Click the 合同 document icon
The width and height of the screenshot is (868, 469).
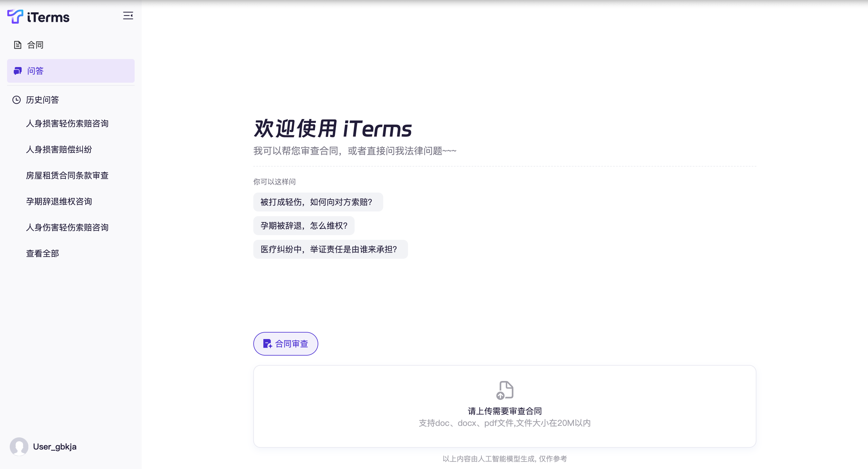pyautogui.click(x=17, y=45)
